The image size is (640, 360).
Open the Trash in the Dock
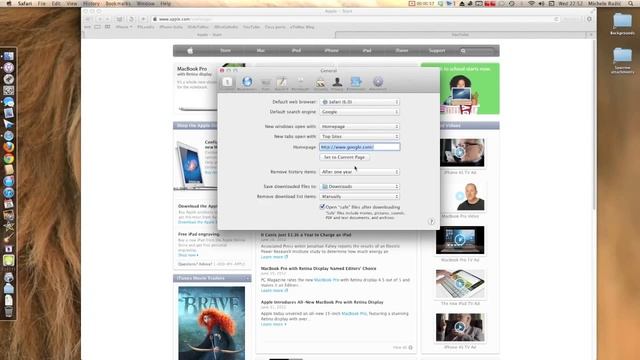click(x=9, y=311)
